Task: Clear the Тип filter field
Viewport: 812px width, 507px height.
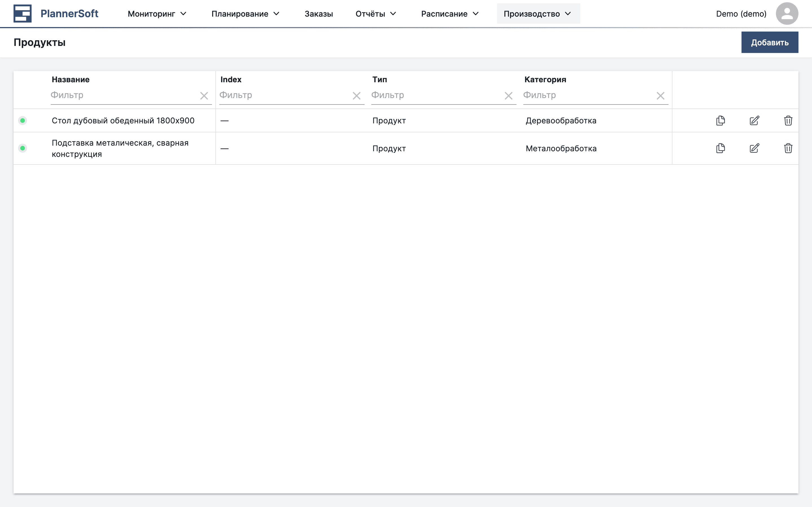Action: pyautogui.click(x=508, y=96)
